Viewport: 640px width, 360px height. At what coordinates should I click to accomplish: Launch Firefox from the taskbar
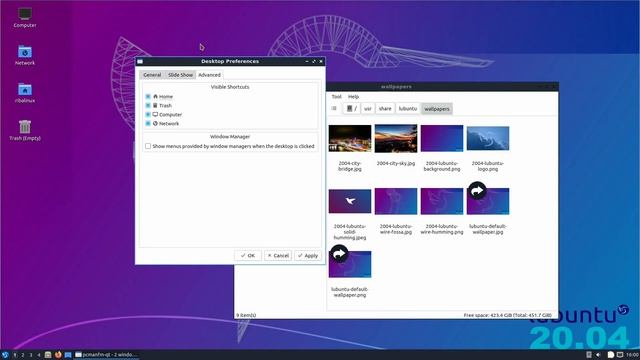tap(58, 355)
